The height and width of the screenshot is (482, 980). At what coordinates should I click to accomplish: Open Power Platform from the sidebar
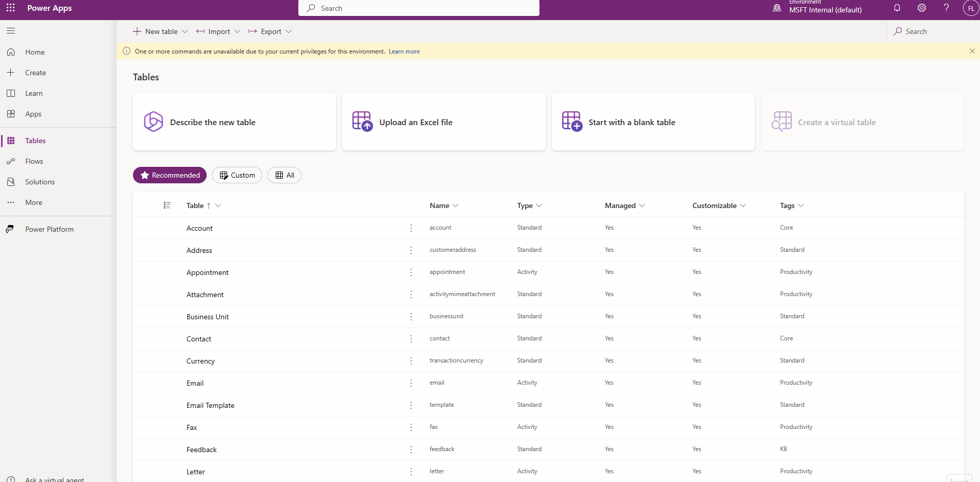[x=49, y=229]
